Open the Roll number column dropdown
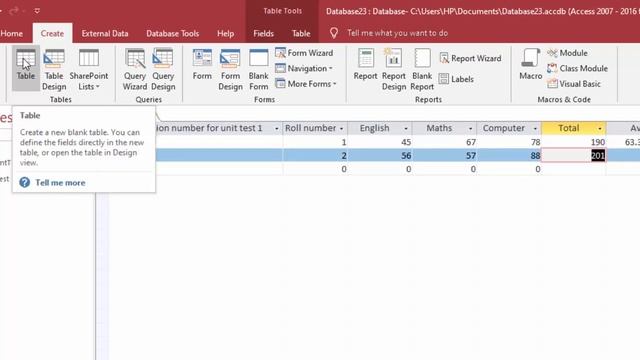 [x=341, y=129]
